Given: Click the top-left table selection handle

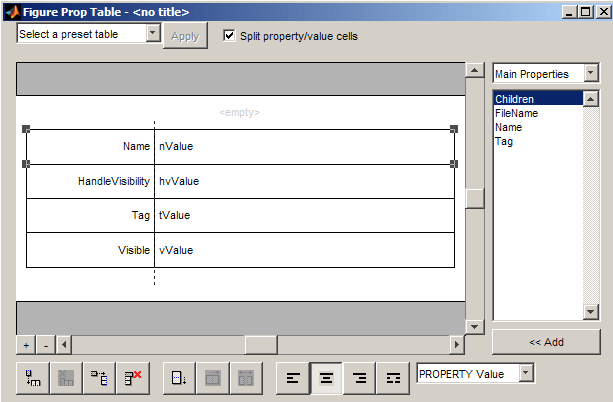Looking at the screenshot, I should [26, 129].
